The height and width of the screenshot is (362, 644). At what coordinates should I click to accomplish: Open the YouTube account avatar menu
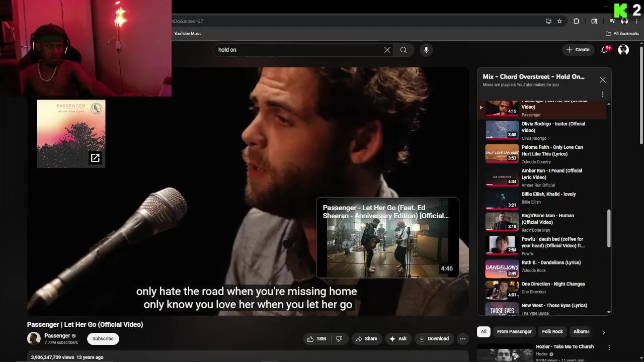[623, 50]
